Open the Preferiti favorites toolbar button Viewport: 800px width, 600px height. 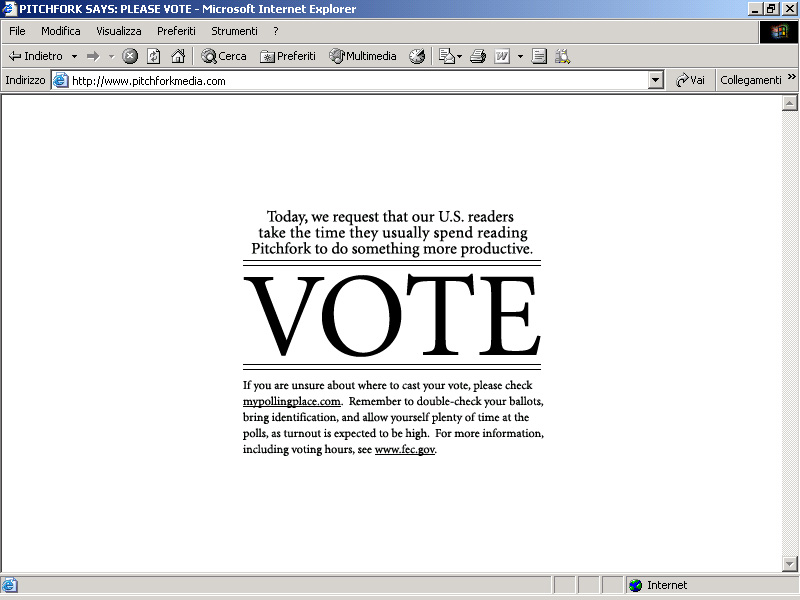pos(288,56)
